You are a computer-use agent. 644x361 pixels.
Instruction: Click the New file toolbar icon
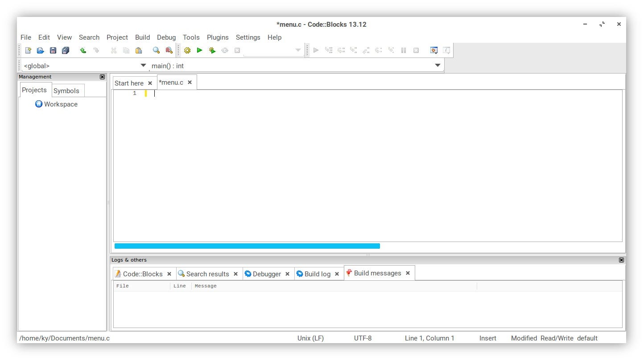[28, 50]
